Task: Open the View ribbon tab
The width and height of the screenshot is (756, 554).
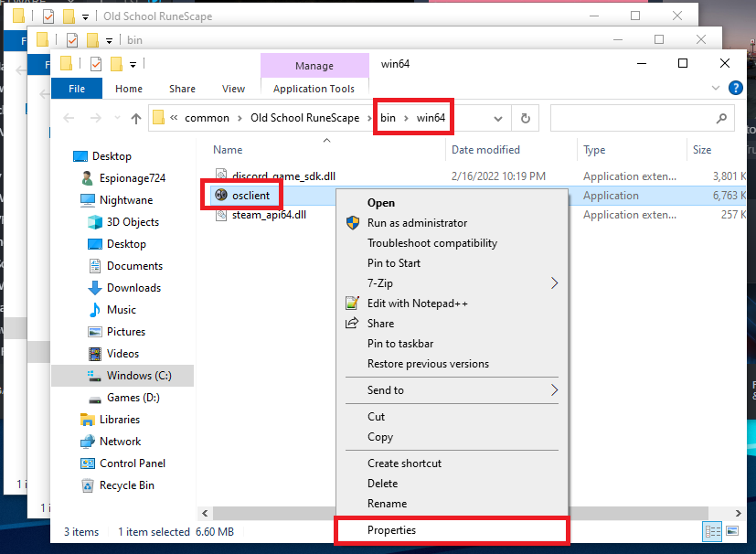Action: click(233, 89)
